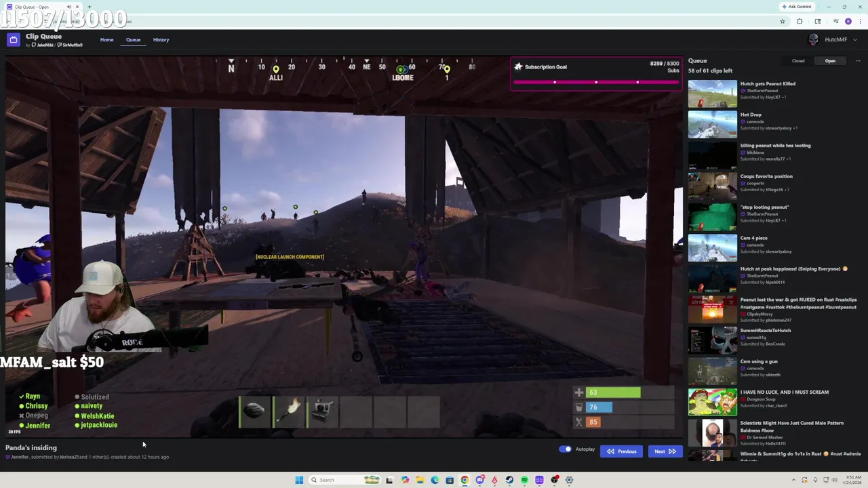Screen dimensions: 868x488
Task: Open Google Chrome from the taskbar
Action: point(465,480)
